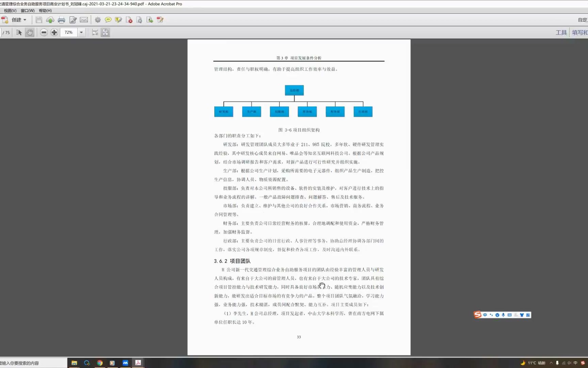The height and width of the screenshot is (368, 588).
Task: Expand hidden system tray icons chevron
Action: (551, 363)
